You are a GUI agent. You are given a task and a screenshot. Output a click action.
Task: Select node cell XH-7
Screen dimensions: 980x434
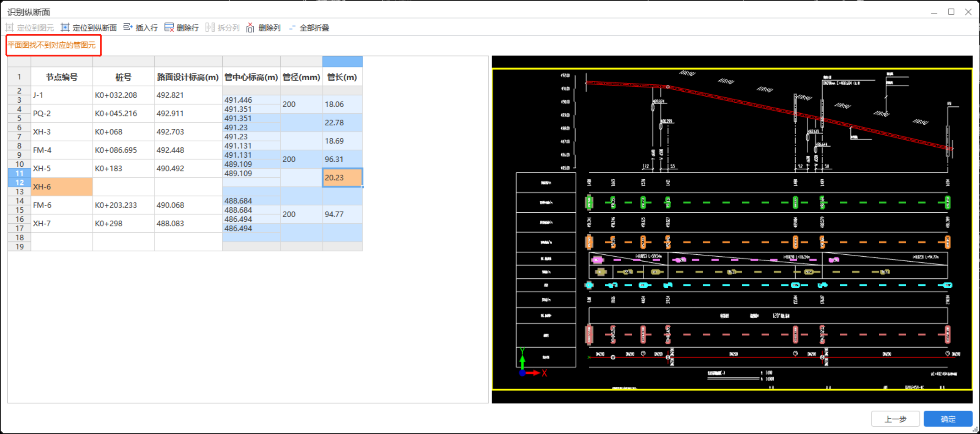click(62, 223)
